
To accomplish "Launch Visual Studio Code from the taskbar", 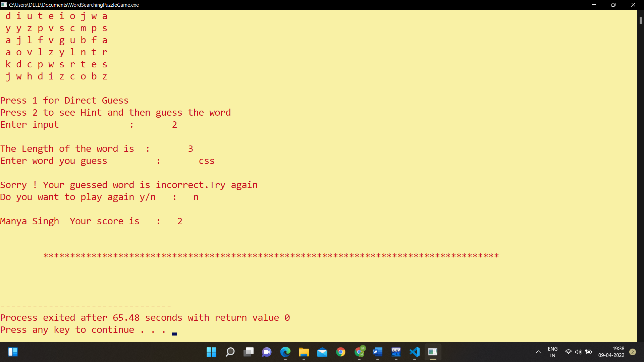I will click(415, 352).
